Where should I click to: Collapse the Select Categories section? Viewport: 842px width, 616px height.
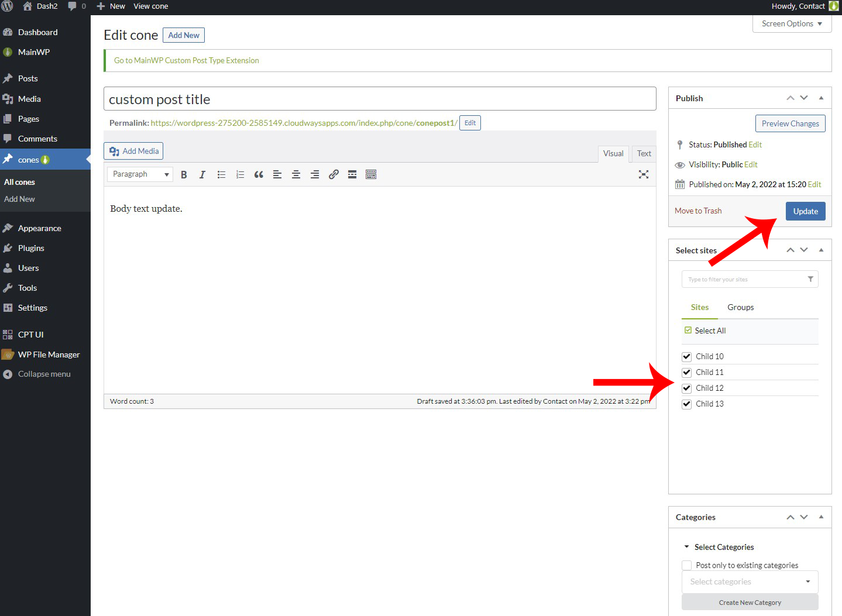tap(687, 546)
